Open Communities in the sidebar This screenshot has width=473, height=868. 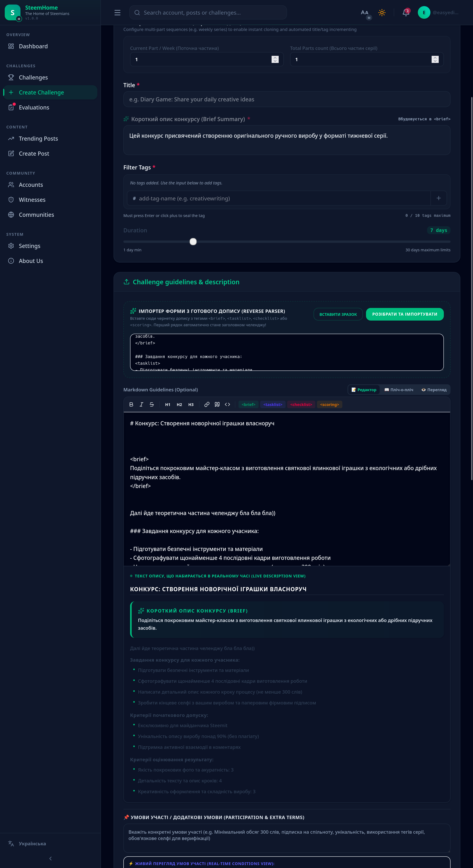tap(50, 215)
